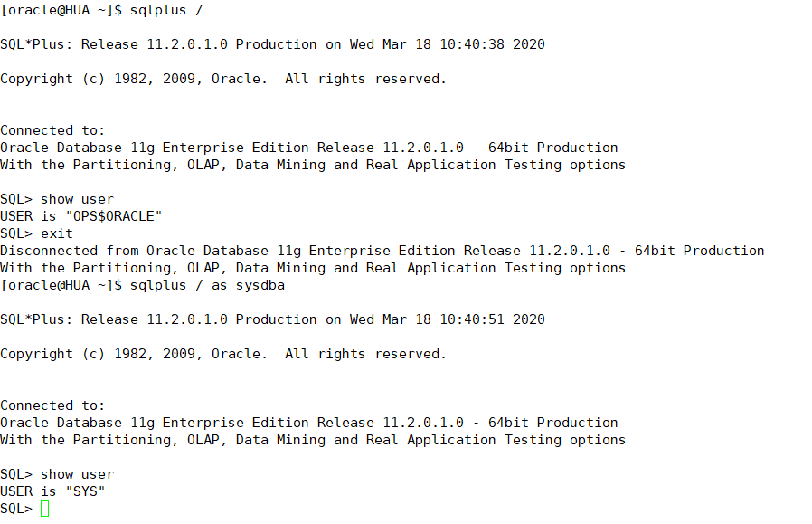This screenshot has width=812, height=524.
Task: Click the SQL*Plus banner timestamped 10:40:38
Action: [x=272, y=44]
